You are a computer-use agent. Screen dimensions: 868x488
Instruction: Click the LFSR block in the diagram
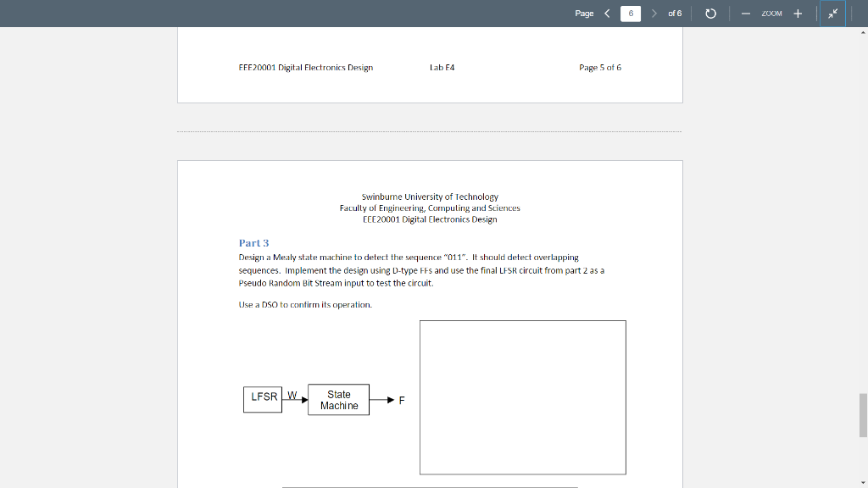pyautogui.click(x=262, y=399)
